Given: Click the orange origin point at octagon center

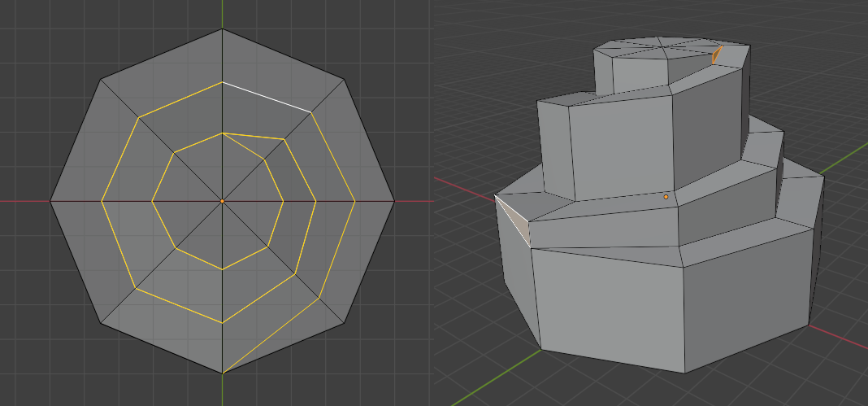Looking at the screenshot, I should (x=222, y=201).
